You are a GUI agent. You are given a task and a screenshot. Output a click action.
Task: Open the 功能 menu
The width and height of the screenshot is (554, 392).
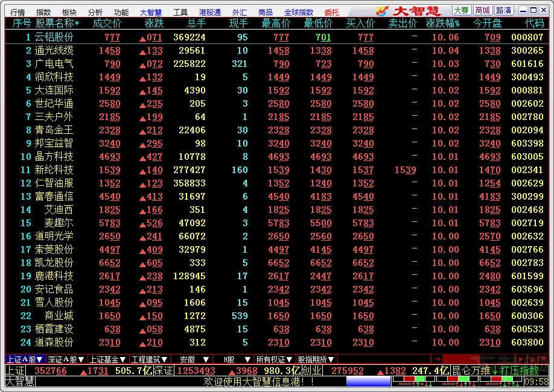tap(121, 12)
